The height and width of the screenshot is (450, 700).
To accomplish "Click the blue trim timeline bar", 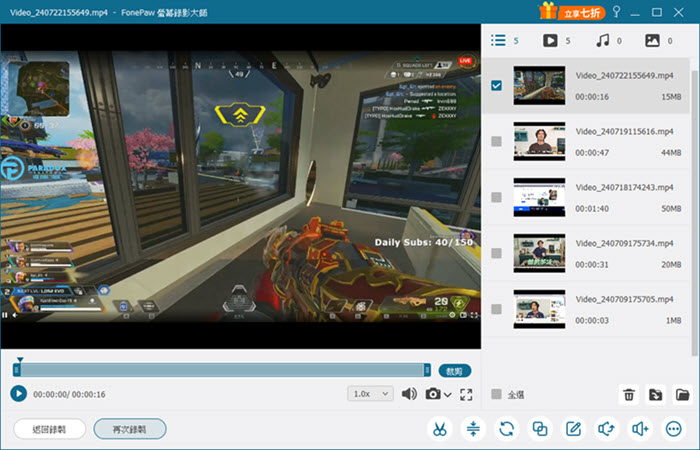I will pos(222,370).
